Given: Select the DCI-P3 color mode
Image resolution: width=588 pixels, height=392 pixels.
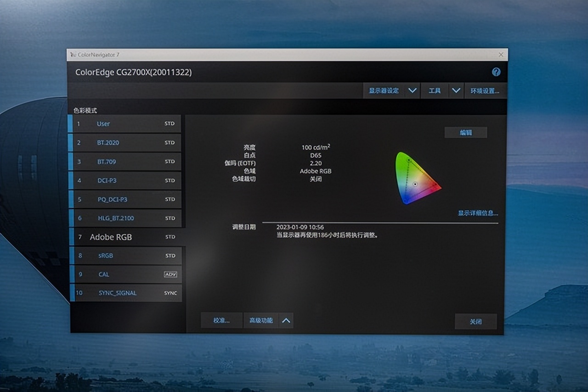Looking at the screenshot, I should point(124,180).
